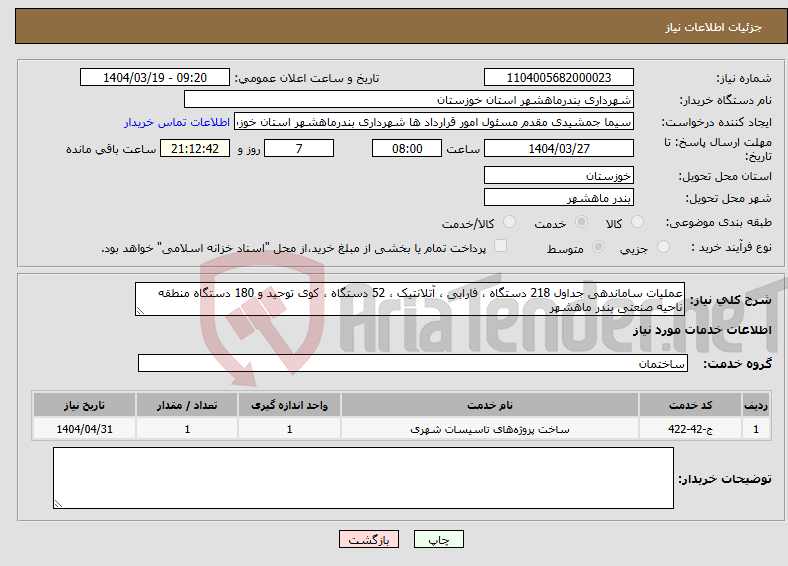Viewport: 788px width, 566px height.
Task: Click the remaining days field showing 7
Action: pos(299,148)
